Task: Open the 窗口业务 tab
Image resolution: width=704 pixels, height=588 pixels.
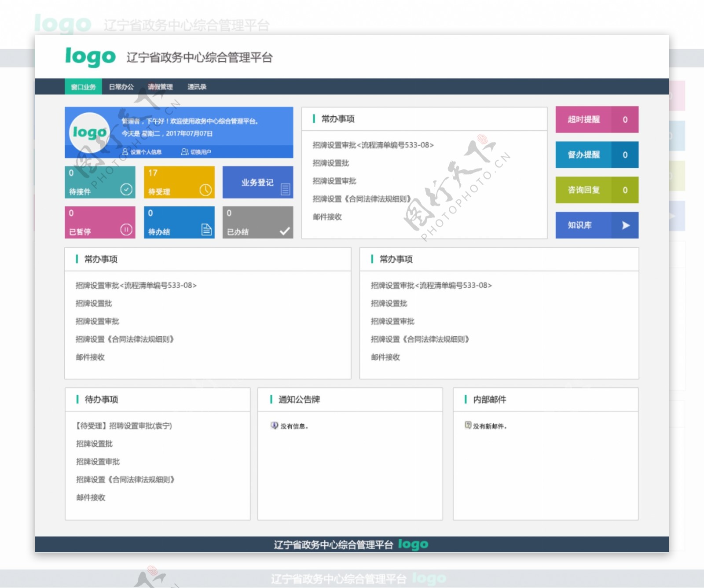Action: 83,87
